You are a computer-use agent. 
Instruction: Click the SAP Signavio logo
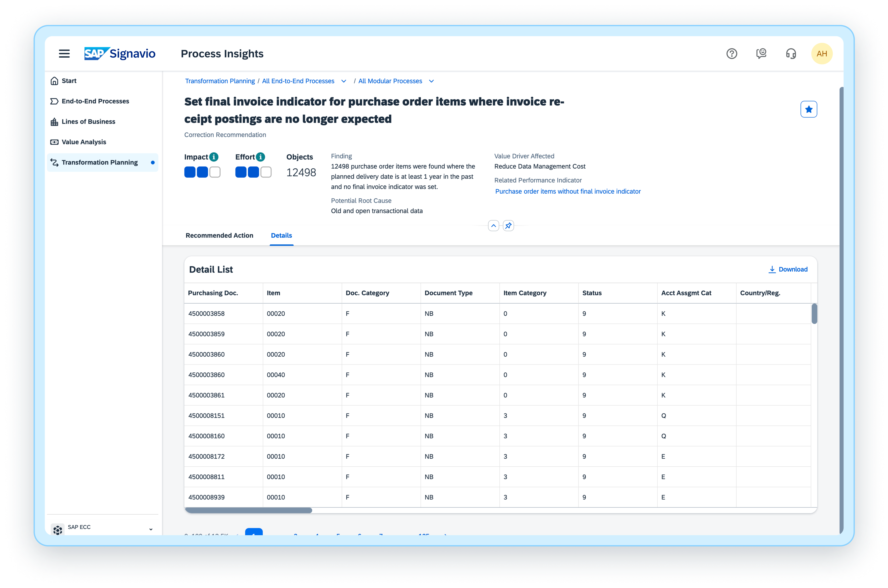tap(120, 54)
